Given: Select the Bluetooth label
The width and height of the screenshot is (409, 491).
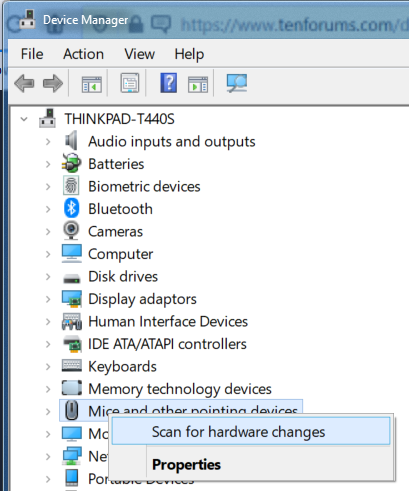Looking at the screenshot, I should pos(120,209).
